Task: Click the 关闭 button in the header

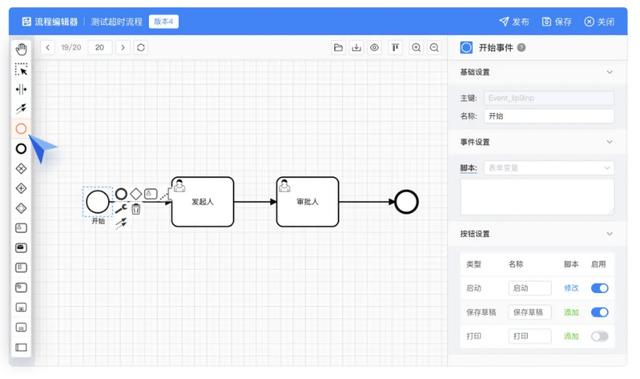Action: pyautogui.click(x=599, y=22)
